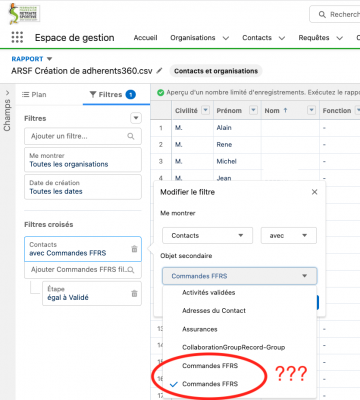Click the organization logo
The image size is (360, 400).
click(x=24, y=14)
